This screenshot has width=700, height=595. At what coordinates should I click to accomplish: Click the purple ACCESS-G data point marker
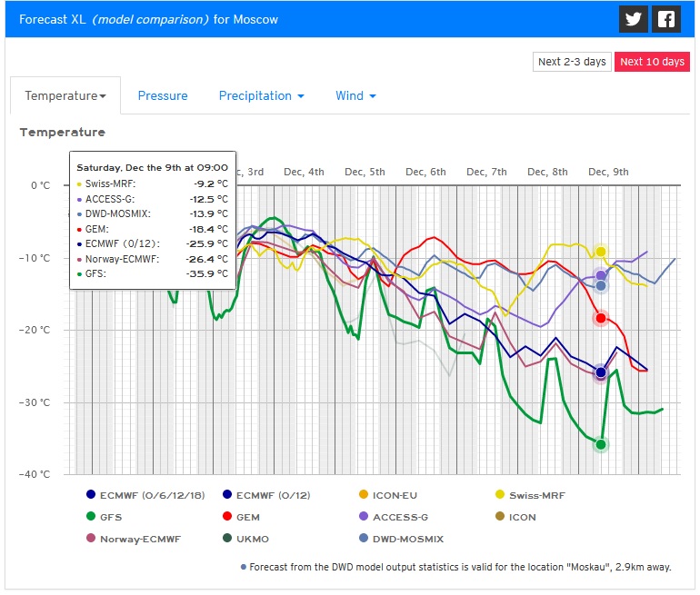[601, 275]
